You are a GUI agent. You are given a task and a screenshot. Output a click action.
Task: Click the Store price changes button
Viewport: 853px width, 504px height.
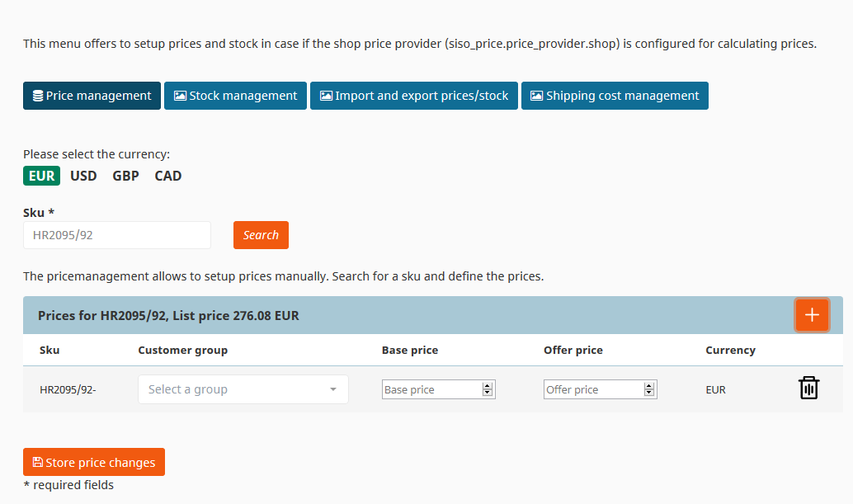pyautogui.click(x=94, y=462)
